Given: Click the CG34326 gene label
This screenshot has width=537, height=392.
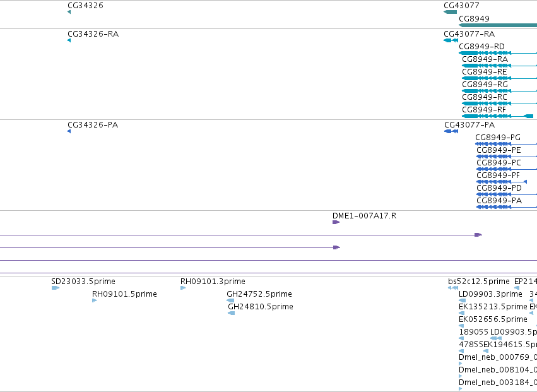Looking at the screenshot, I should tap(85, 6).
